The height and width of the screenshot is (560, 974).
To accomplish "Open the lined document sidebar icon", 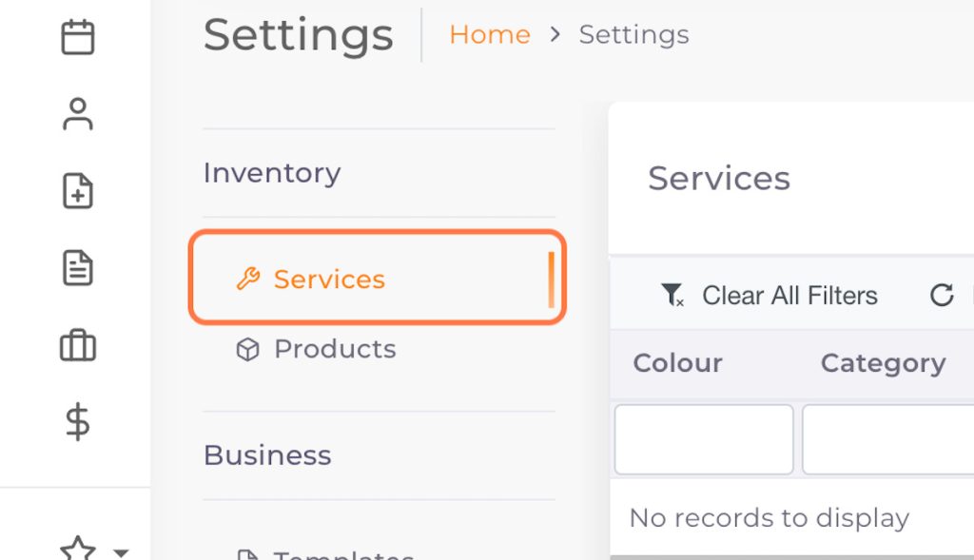I will click(x=77, y=268).
